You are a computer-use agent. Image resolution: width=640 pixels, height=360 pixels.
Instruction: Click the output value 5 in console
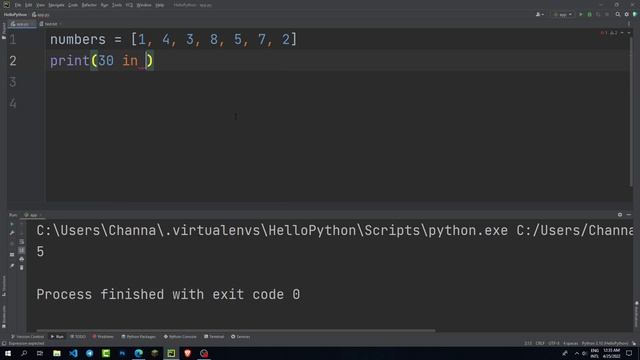click(40, 252)
